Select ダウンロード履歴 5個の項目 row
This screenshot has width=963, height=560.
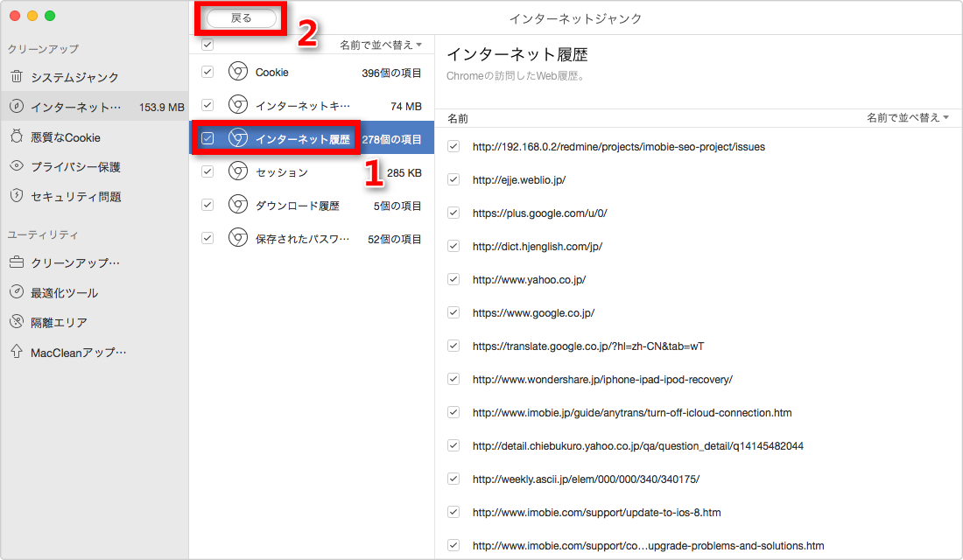click(312, 205)
